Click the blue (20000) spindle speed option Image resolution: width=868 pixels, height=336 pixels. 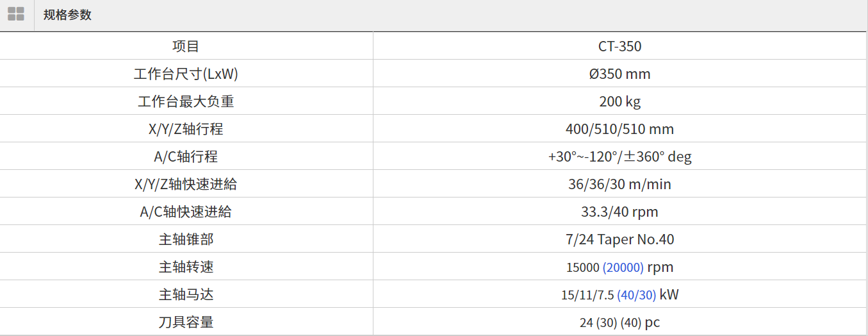[623, 267]
